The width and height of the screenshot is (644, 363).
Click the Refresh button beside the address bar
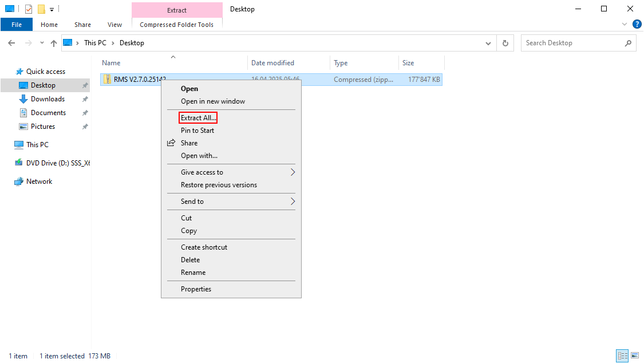pyautogui.click(x=505, y=43)
